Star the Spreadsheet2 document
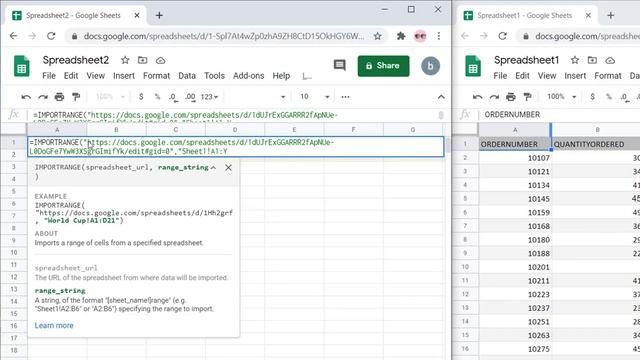 [125, 60]
